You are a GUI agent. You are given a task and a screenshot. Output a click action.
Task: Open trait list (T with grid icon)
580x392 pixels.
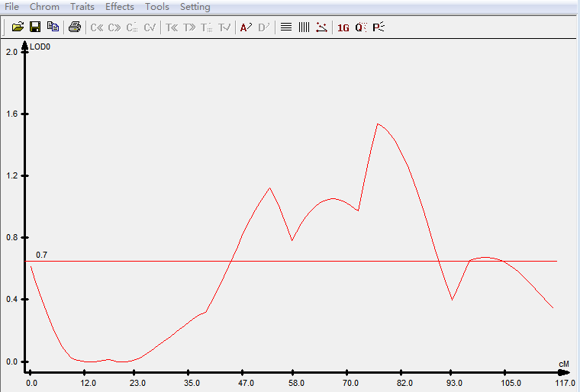point(206,27)
